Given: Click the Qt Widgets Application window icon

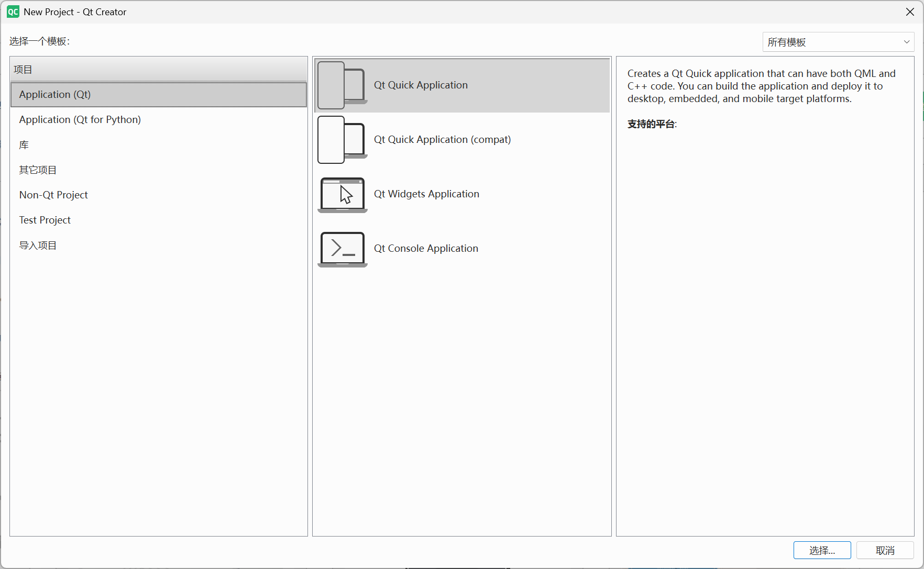Looking at the screenshot, I should (342, 195).
